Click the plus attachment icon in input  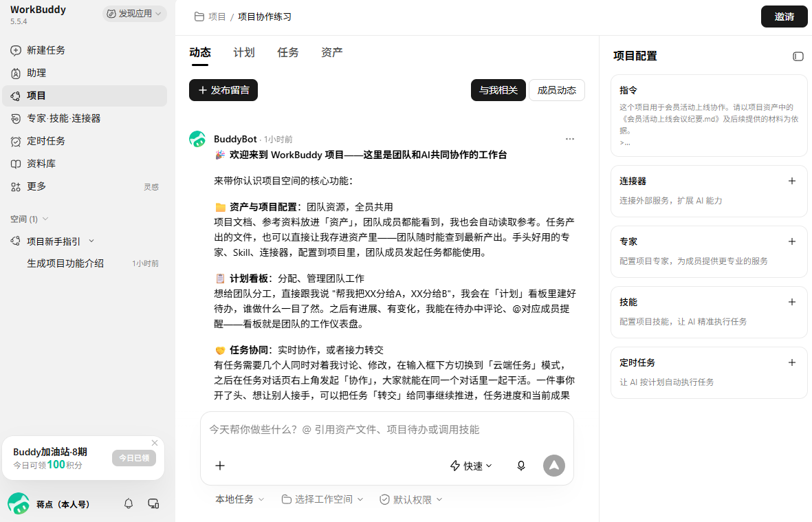pos(220,466)
